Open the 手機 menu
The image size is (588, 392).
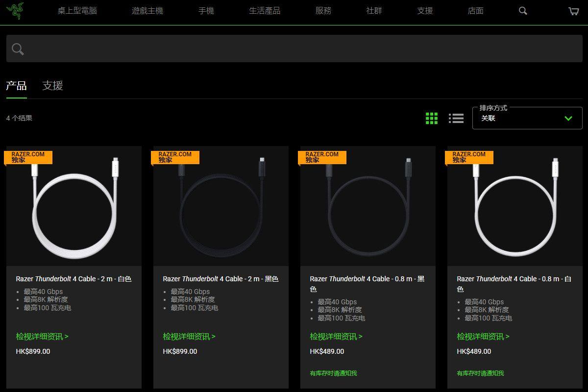click(206, 11)
